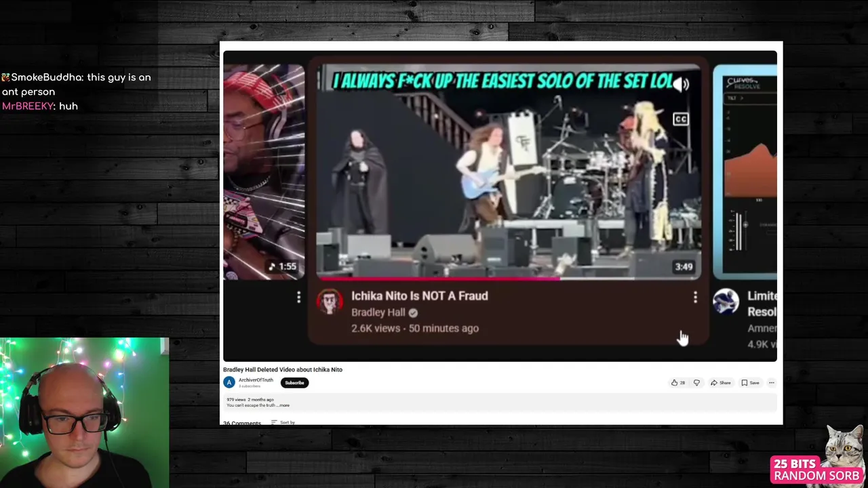This screenshot has width=868, height=488.
Task: Toggle closed captions CC on preview
Action: (680, 120)
